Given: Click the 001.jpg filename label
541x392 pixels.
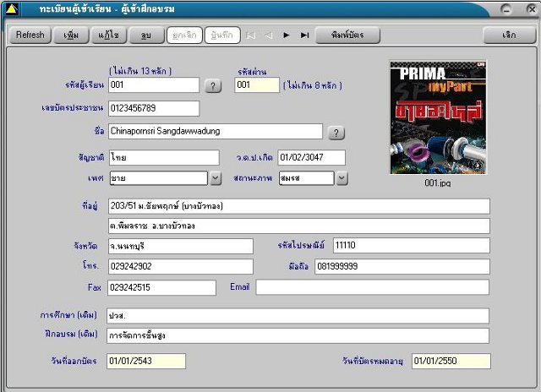Looking at the screenshot, I should point(438,183).
